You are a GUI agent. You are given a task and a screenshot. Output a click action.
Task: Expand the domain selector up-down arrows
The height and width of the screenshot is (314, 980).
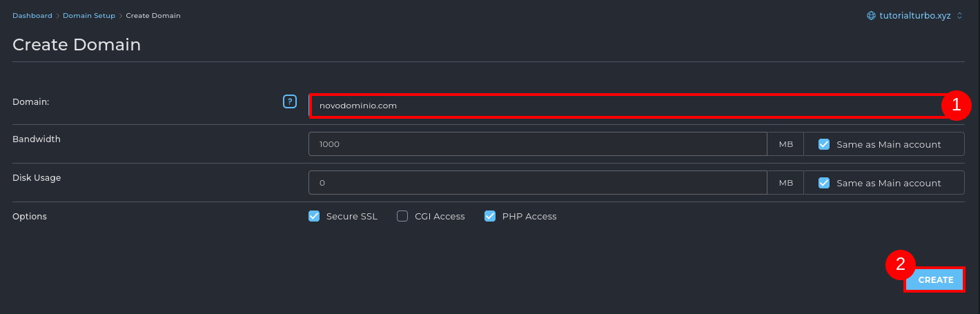(959, 15)
